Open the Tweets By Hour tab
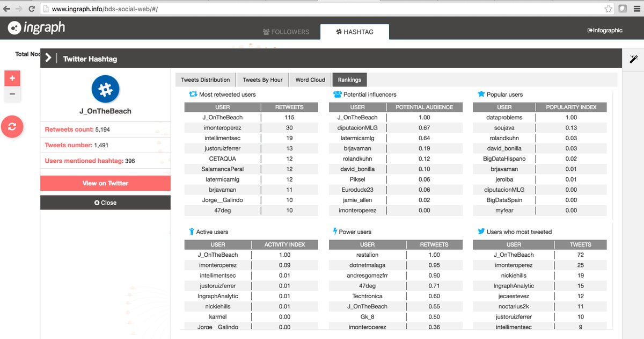Screen dimensions: 644x339 coord(262,80)
